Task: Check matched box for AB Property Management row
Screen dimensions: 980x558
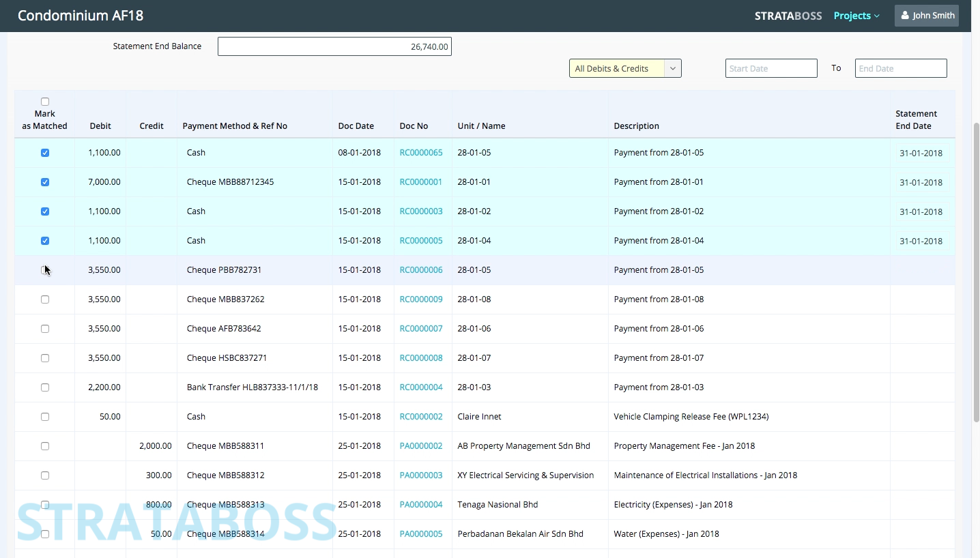Action: (45, 446)
